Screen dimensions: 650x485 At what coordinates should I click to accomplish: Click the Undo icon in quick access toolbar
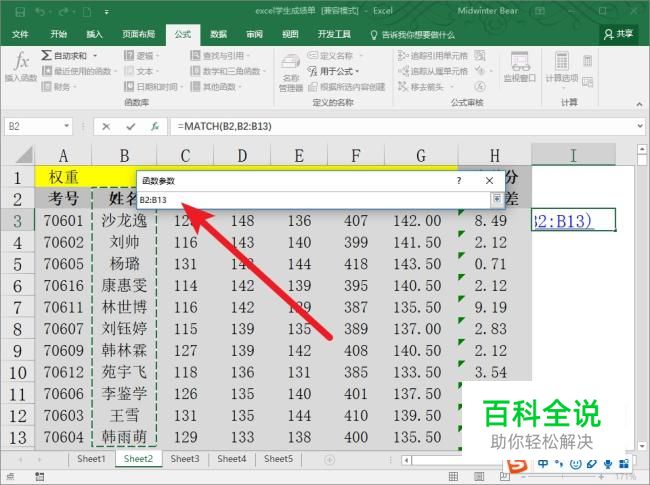click(x=40, y=12)
